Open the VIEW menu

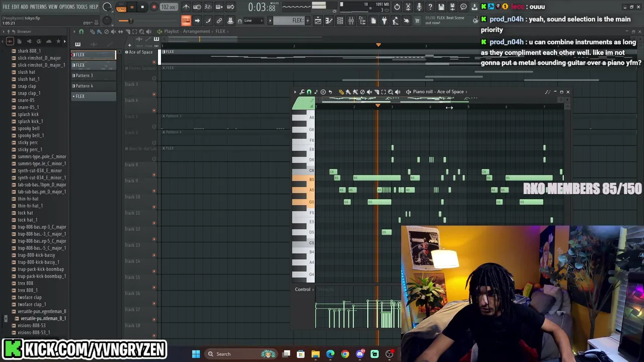[x=53, y=7]
